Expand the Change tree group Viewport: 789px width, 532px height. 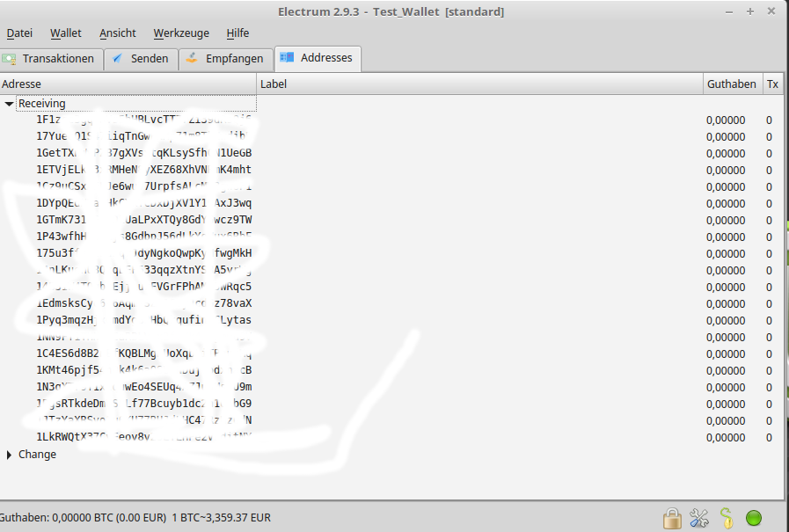(x=9, y=455)
